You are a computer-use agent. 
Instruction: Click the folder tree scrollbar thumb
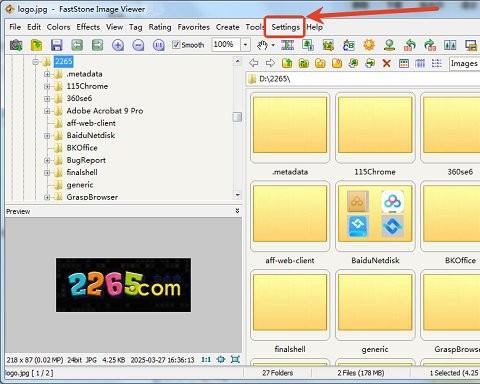pos(237,117)
